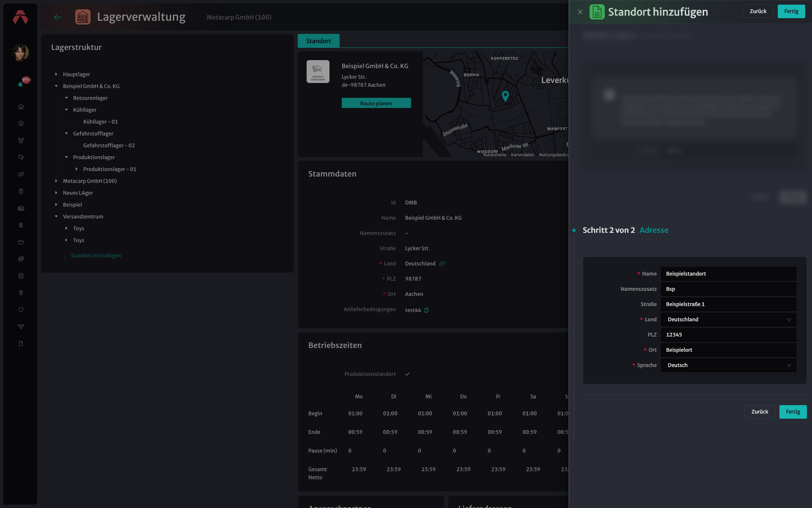The image size is (812, 508).
Task: Open the Sprache dropdown showing Deutsch
Action: [728, 365]
